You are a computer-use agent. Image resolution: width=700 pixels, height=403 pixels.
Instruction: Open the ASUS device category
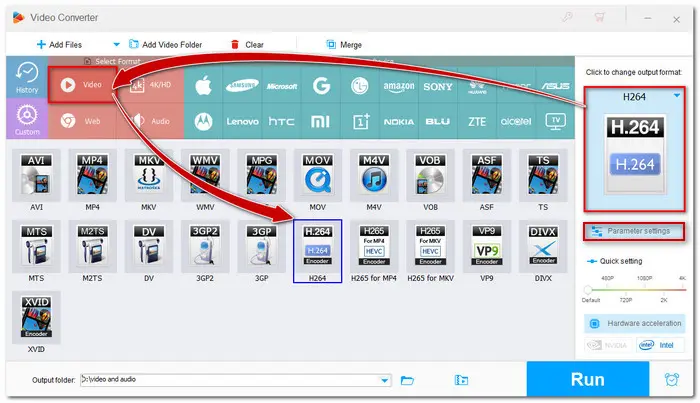(555, 85)
